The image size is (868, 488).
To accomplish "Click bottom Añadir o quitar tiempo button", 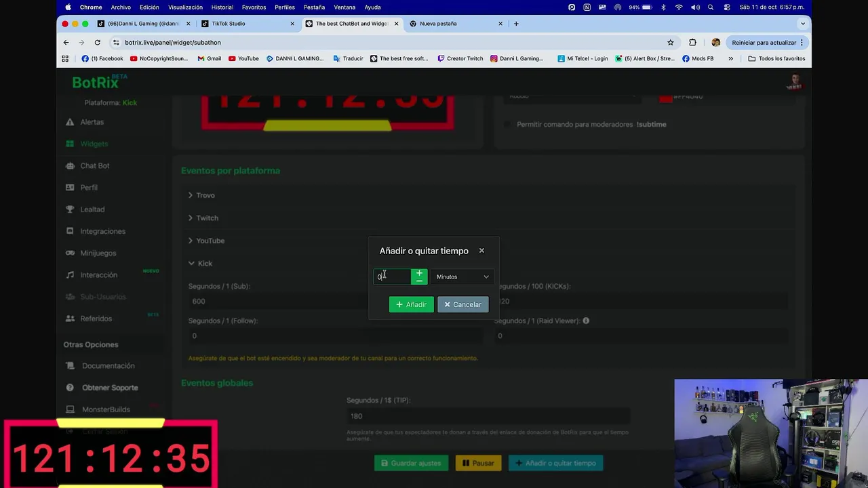I will coord(555,463).
